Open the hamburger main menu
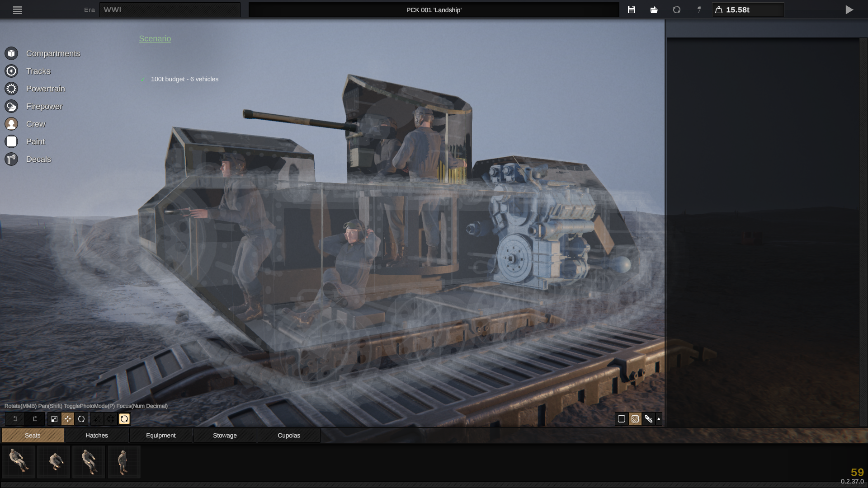868x488 pixels. (x=18, y=10)
